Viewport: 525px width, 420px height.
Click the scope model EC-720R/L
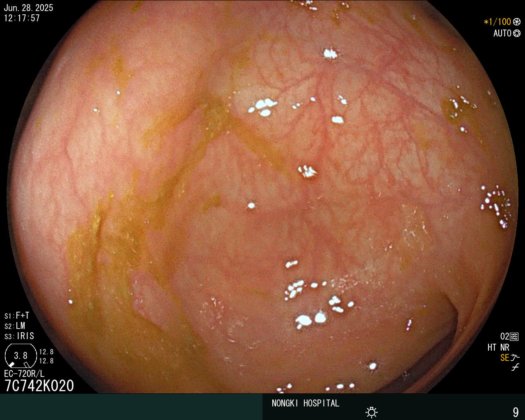[x=24, y=374]
